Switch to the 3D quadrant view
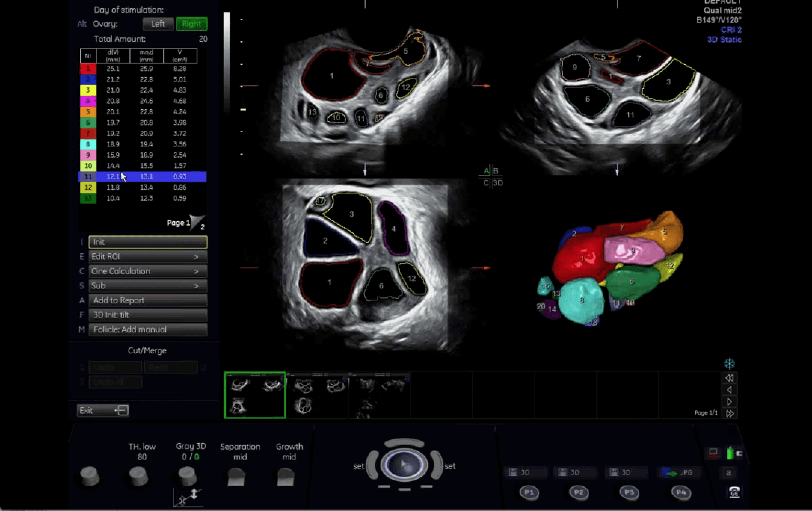Image resolution: width=812 pixels, height=511 pixels. pyautogui.click(x=498, y=183)
